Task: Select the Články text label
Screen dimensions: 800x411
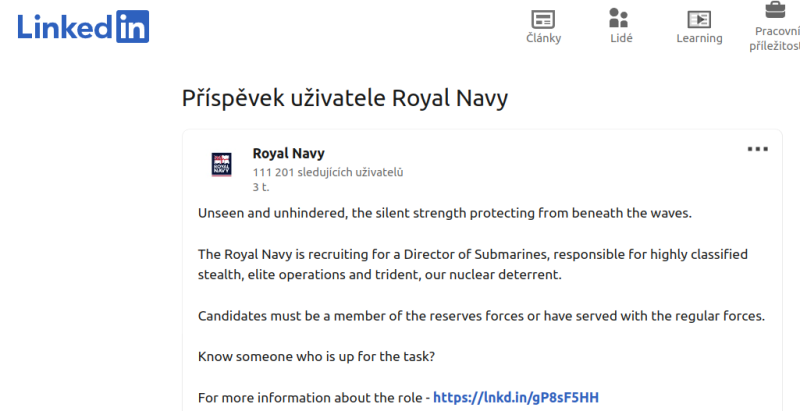Action: coord(544,39)
